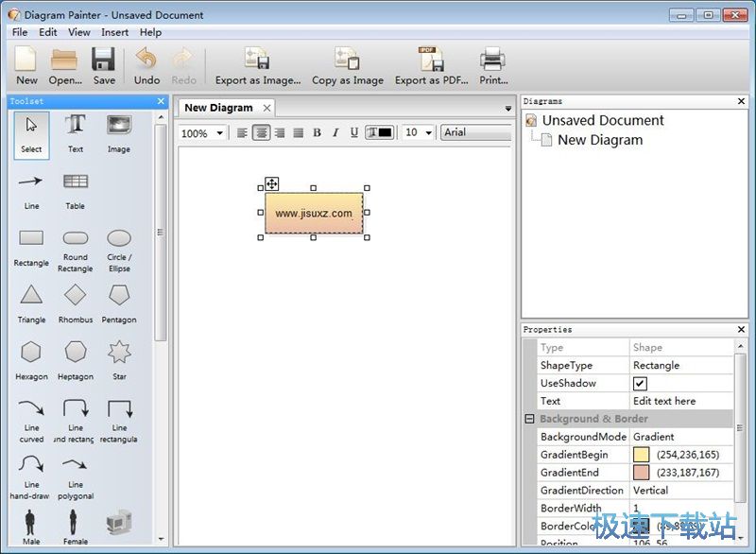Select New Diagram in Diagrams tree
Viewport: 756px width, 554px height.
pos(599,140)
